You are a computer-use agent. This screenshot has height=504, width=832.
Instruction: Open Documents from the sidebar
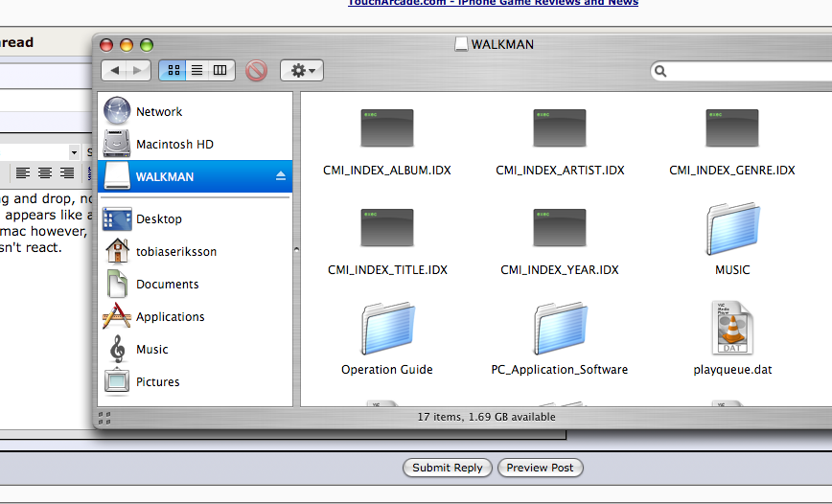click(196, 284)
